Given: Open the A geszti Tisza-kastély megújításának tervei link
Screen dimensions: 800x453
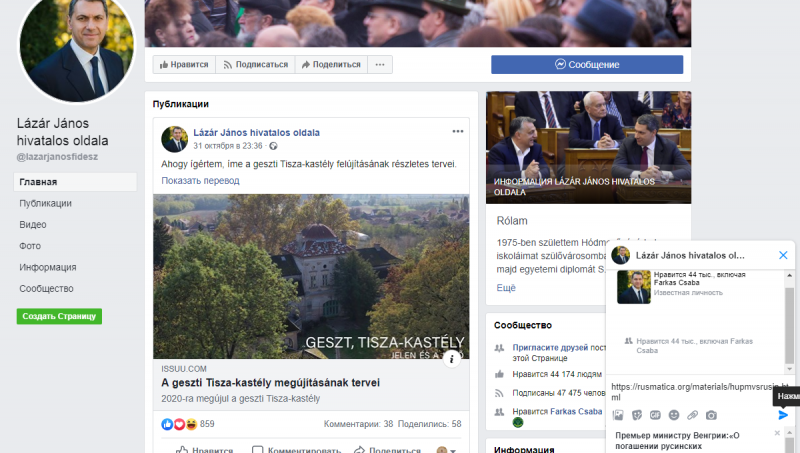Looking at the screenshot, I should [x=270, y=383].
